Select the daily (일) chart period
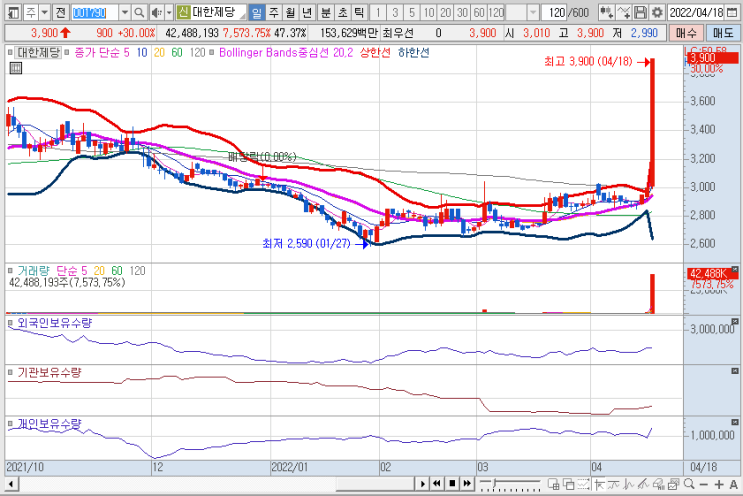This screenshot has height=496, width=743. (256, 12)
